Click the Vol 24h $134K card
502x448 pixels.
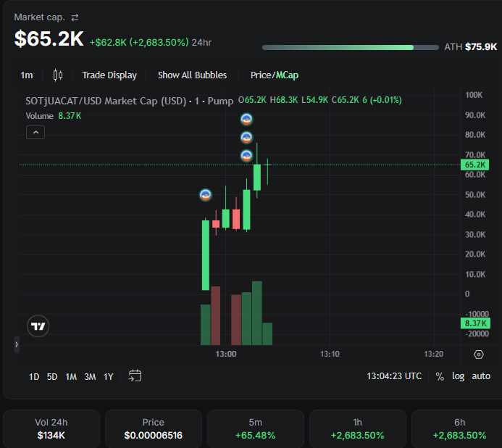pos(51,428)
